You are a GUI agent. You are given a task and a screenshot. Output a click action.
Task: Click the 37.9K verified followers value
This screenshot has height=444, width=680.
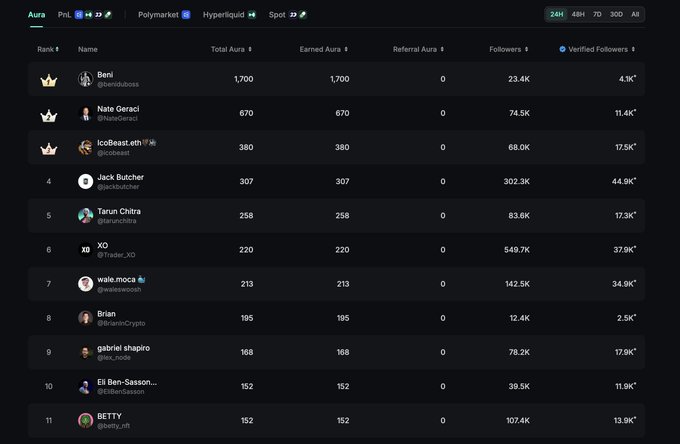[x=625, y=250]
